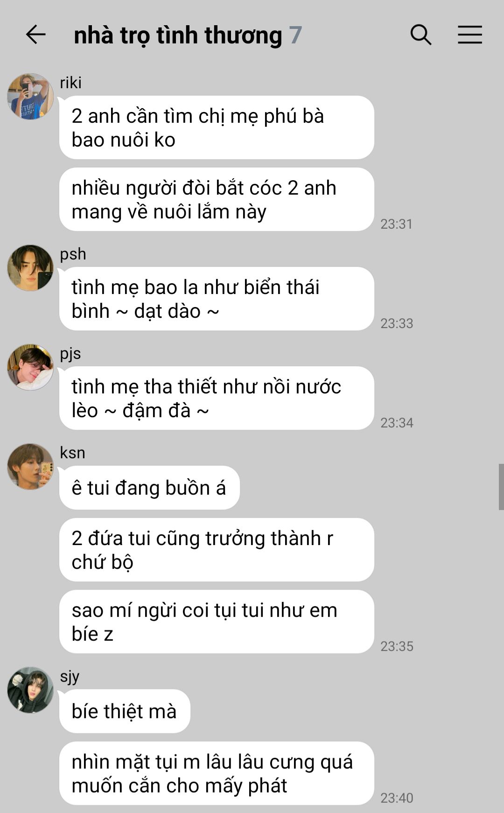The width and height of the screenshot is (504, 813).
Task: Tap message '2 đứa tui cũng trưởng thành r'
Action: (x=217, y=550)
